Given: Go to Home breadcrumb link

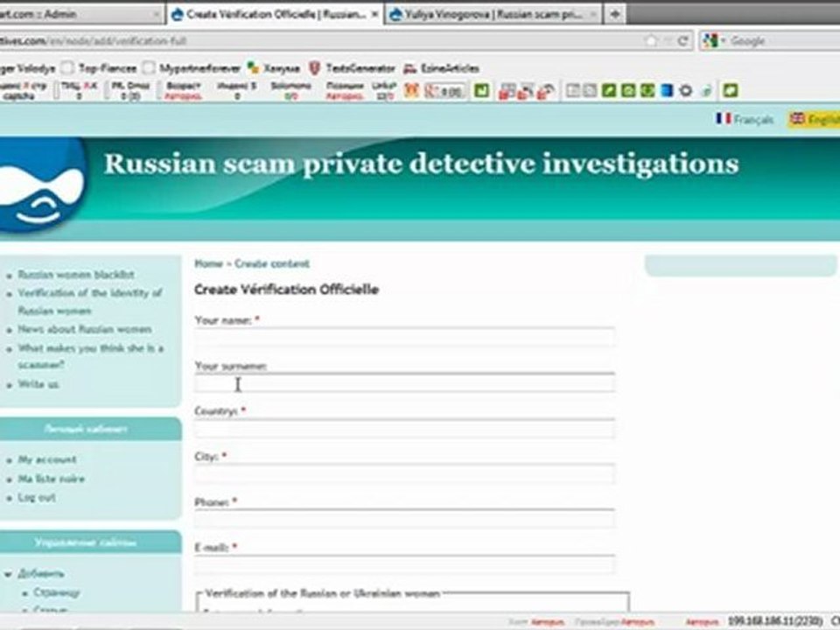Looking at the screenshot, I should [208, 263].
